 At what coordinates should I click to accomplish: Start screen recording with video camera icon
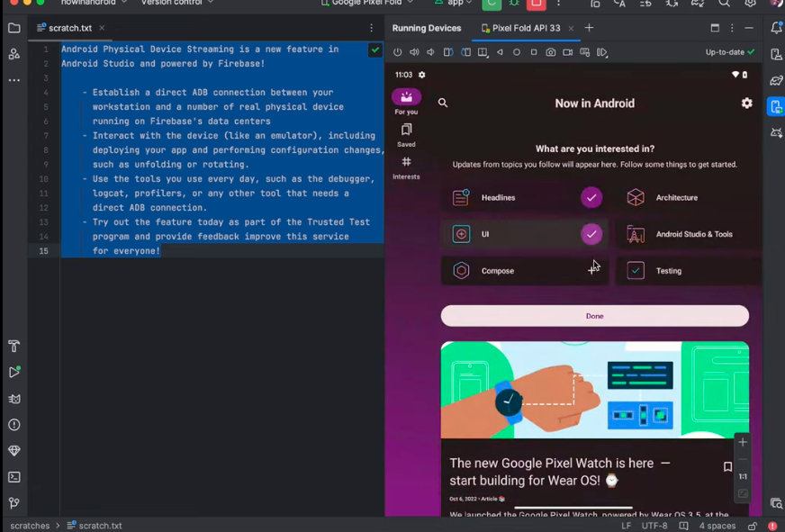(x=568, y=52)
